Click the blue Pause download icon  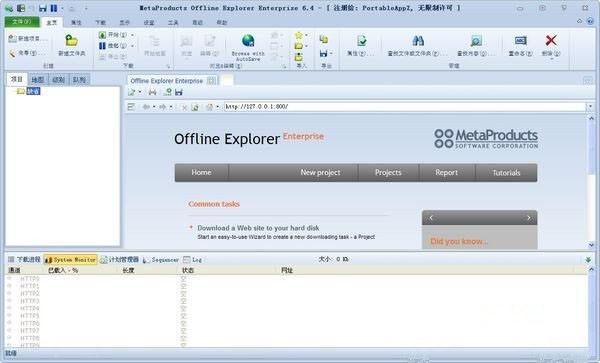point(102,46)
